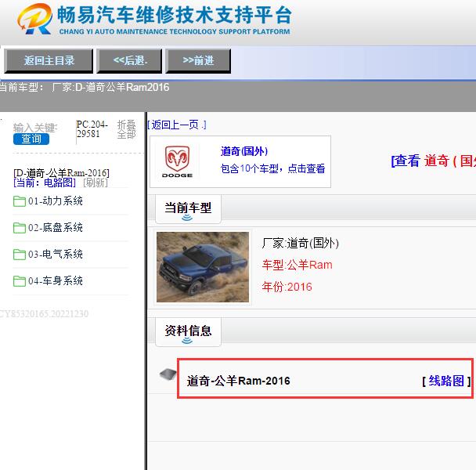Viewport: 476px width, 470px height.
Task: Click the [查看 道奇 link on right
Action: [434, 161]
